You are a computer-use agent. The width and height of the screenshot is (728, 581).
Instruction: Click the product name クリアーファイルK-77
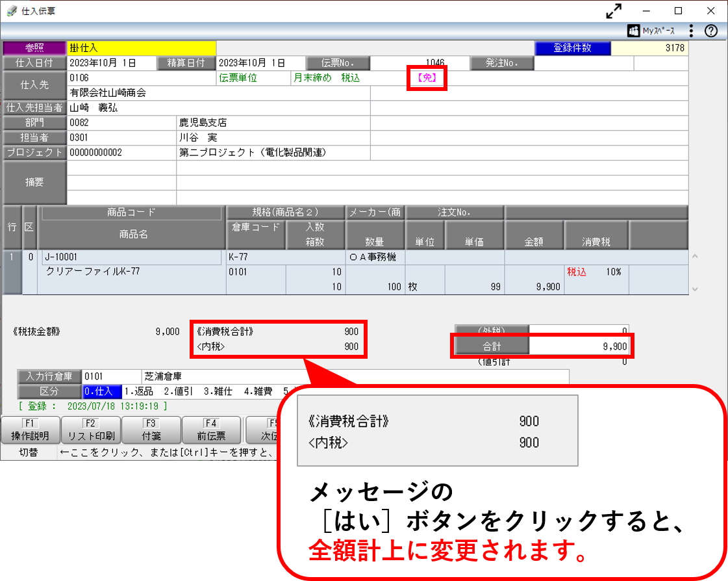(92, 272)
